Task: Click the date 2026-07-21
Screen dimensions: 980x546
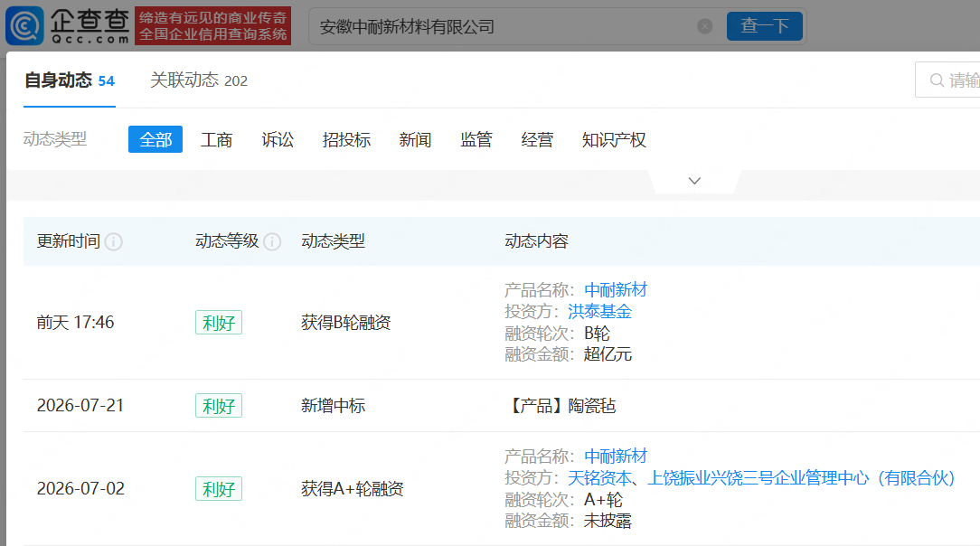Action: point(80,406)
